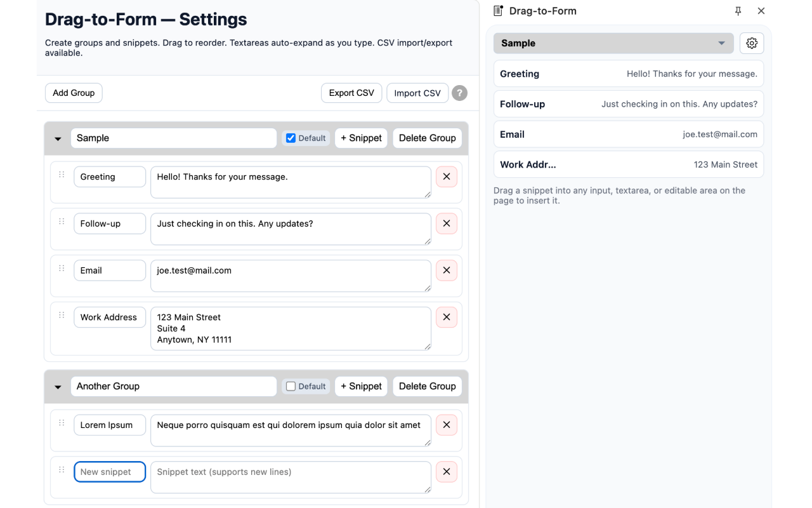The height and width of the screenshot is (508, 812).
Task: Select the Work Addr... snippet in side panel
Action: [628, 164]
